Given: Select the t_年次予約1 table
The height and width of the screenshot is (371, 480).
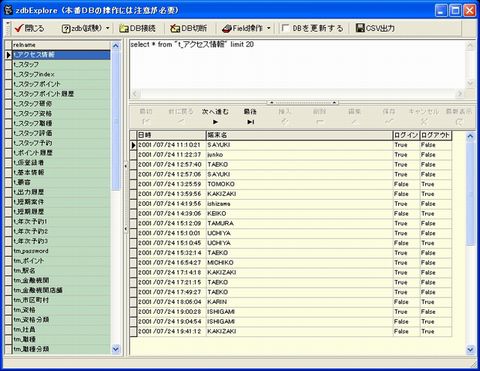Looking at the screenshot, I should point(61,221).
